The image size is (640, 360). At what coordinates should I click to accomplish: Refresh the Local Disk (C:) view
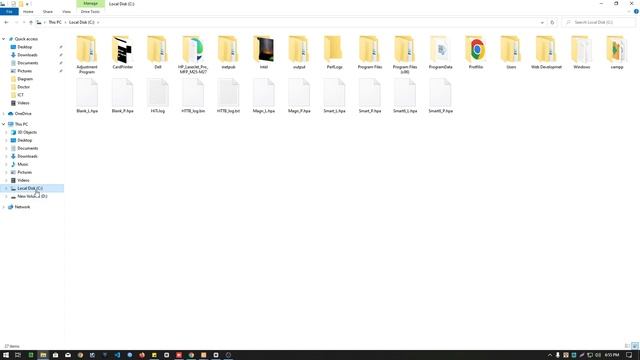pyautogui.click(x=552, y=22)
